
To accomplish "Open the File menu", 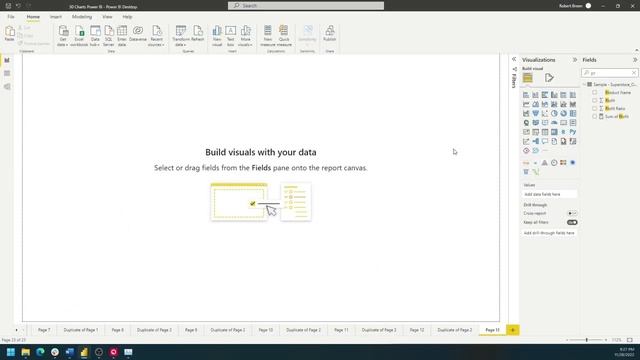I will coord(11,17).
